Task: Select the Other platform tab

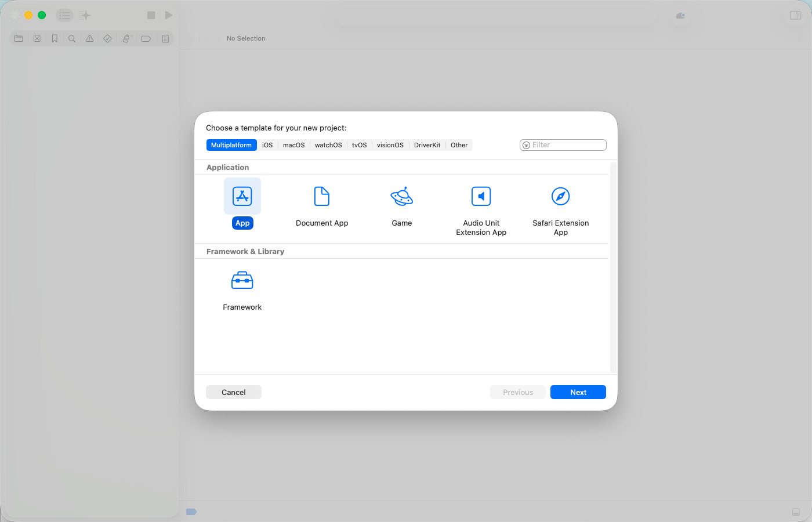Action: point(459,145)
